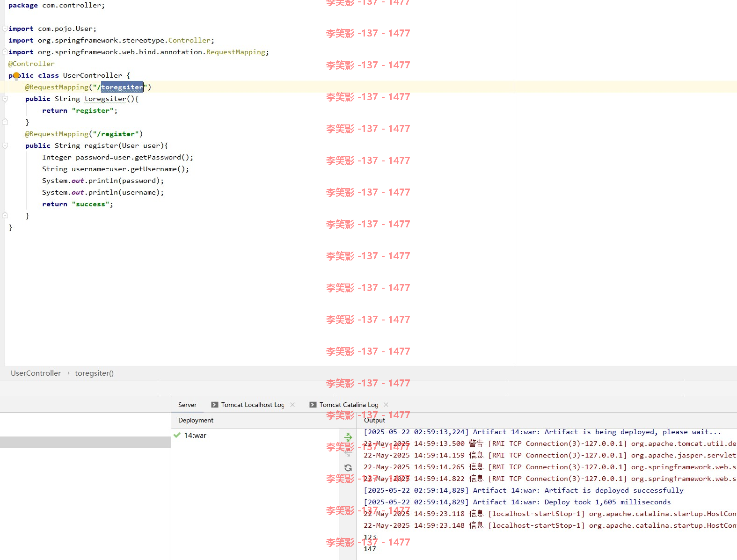Collapse the import statements fold marker

5,29
